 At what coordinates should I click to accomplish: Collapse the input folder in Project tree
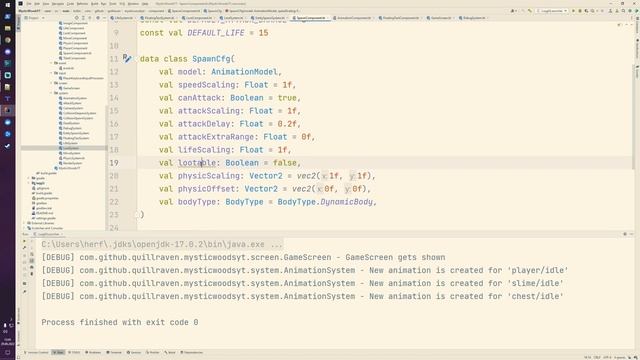(52, 73)
